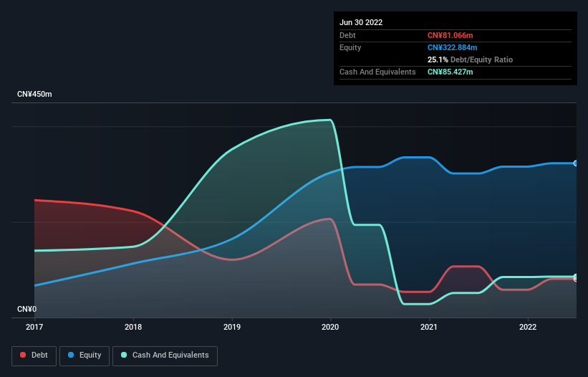Click the Equity row label in tooltip
Image resolution: width=588 pixels, height=377 pixels.
[350, 47]
